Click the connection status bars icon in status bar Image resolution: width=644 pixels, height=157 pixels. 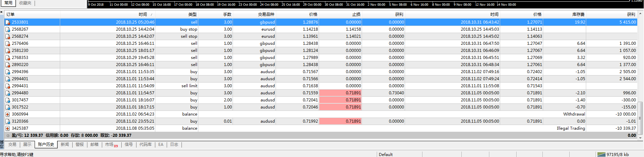(x=601, y=154)
